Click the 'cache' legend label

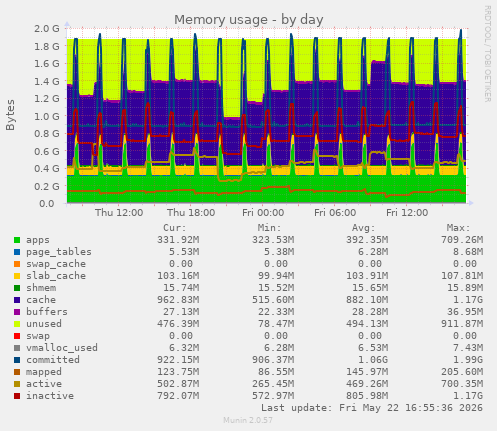[41, 300]
